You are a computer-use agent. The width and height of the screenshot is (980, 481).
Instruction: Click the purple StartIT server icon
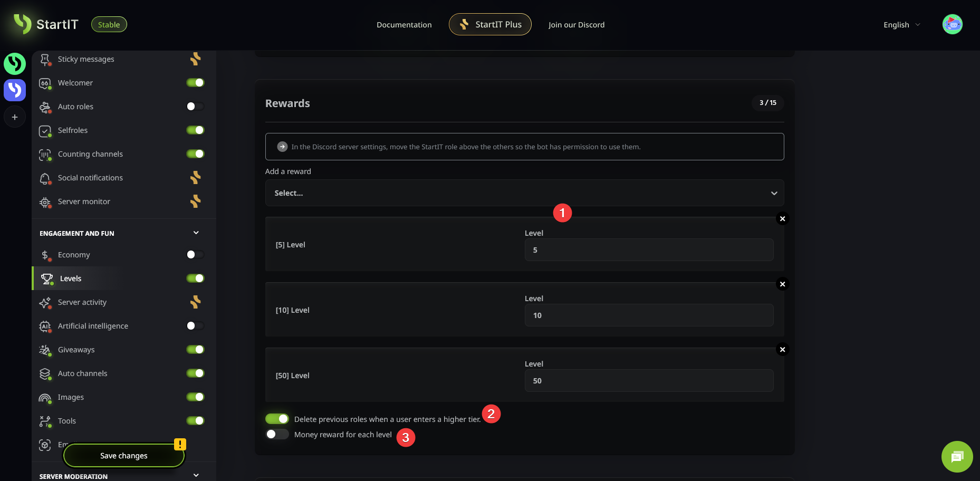point(15,90)
